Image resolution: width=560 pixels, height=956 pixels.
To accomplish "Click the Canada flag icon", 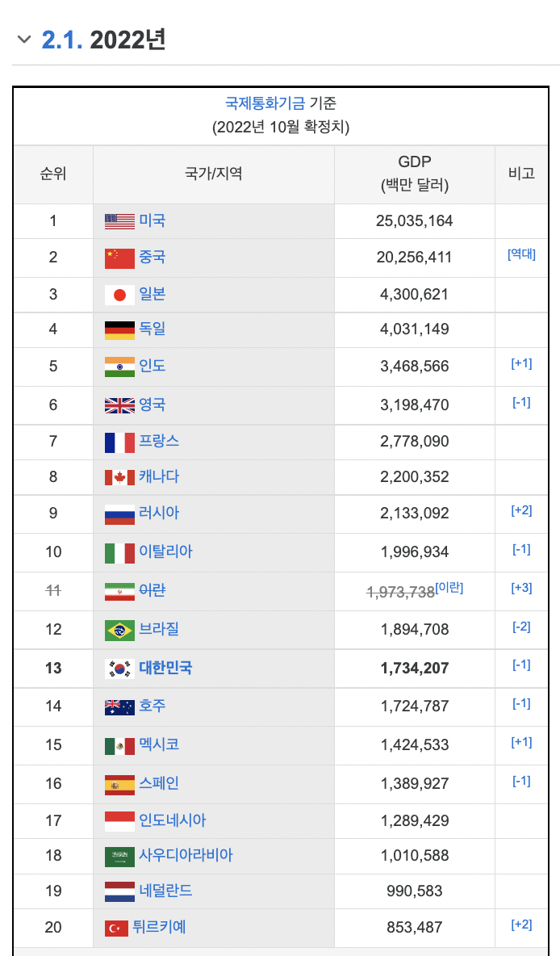I will [119, 477].
